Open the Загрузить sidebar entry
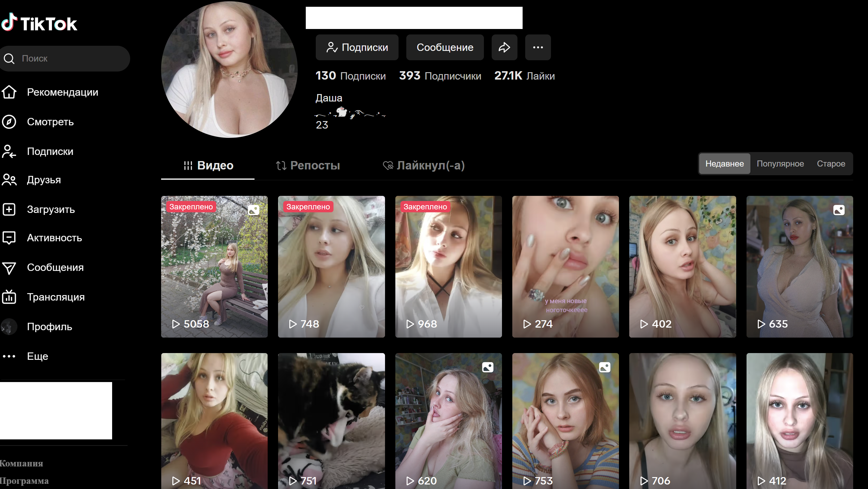 click(x=51, y=209)
